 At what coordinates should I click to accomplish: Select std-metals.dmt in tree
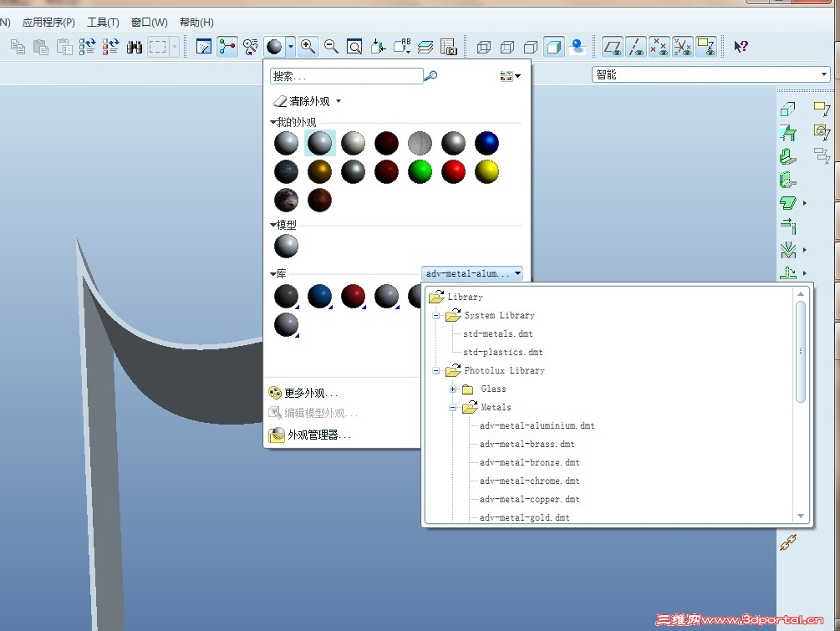tap(497, 333)
